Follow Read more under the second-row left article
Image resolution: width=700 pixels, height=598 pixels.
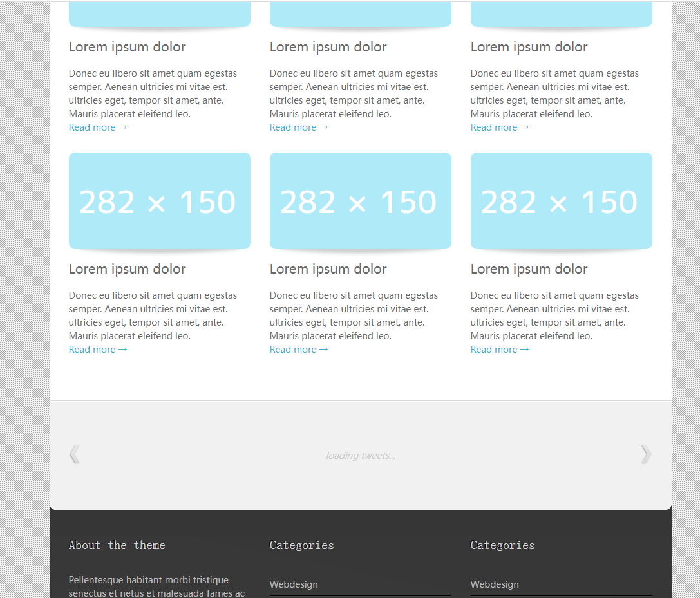[x=98, y=350]
